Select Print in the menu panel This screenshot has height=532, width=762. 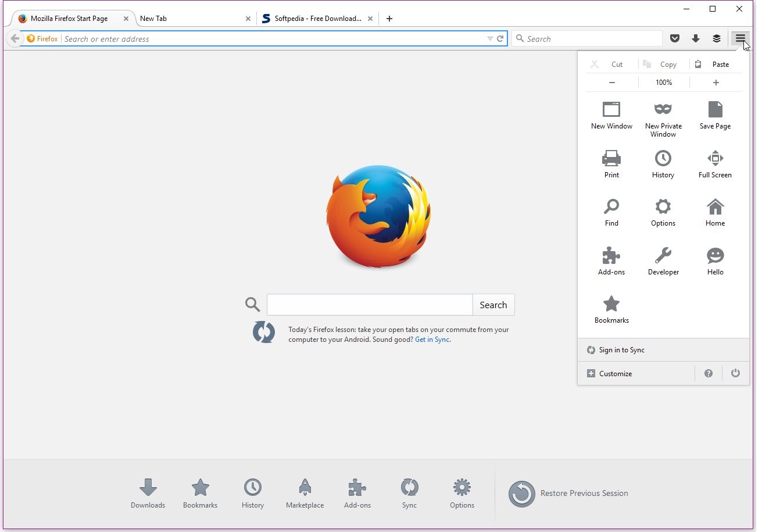tap(611, 164)
